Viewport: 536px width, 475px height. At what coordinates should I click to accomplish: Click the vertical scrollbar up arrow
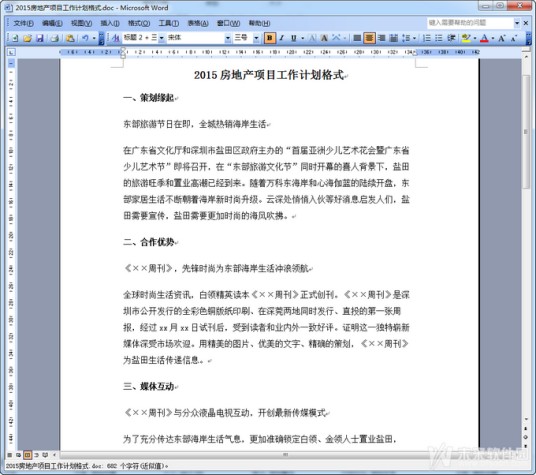click(526, 57)
